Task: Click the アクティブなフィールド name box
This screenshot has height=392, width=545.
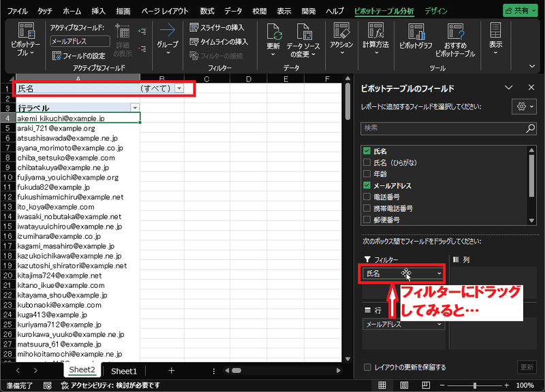Action: [80, 42]
